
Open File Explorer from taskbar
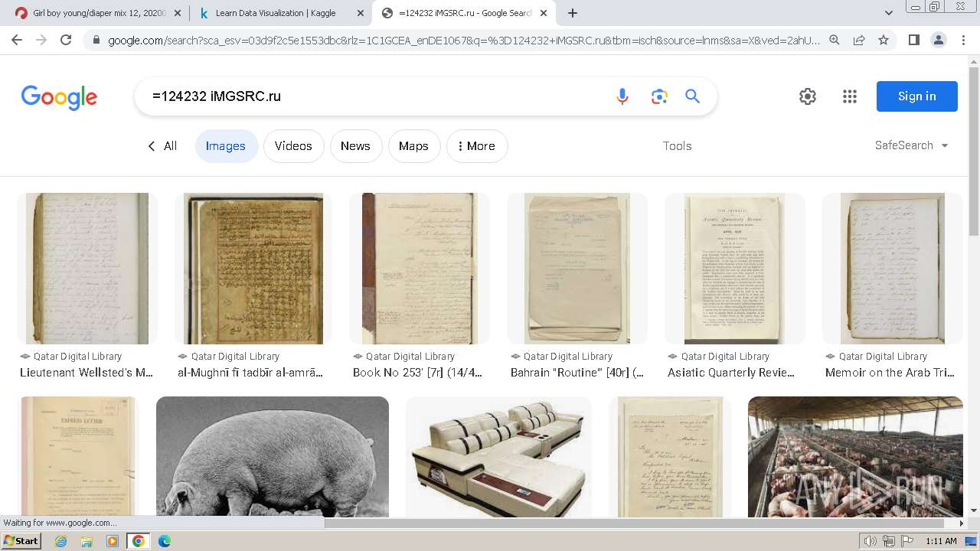[x=87, y=541]
